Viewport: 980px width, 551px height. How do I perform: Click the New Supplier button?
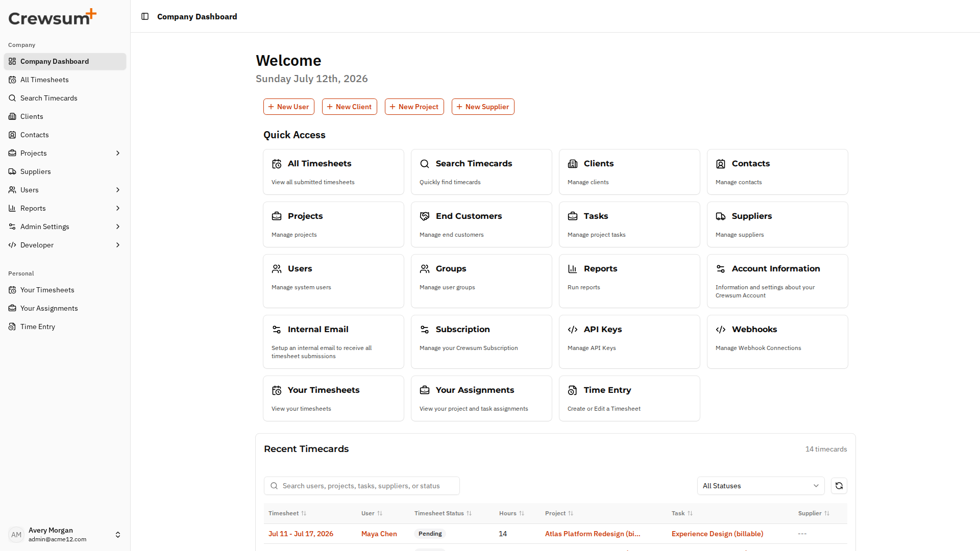pos(483,107)
